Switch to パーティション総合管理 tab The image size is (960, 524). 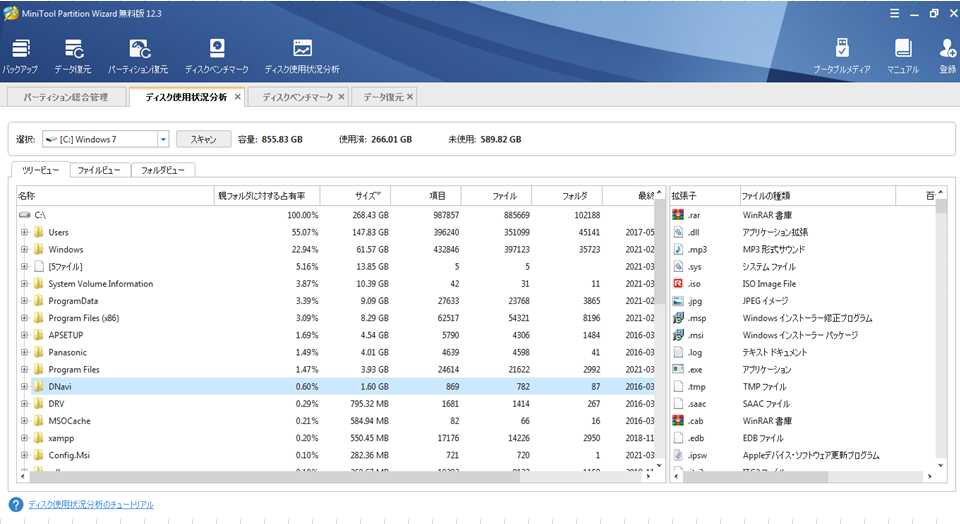click(x=66, y=97)
